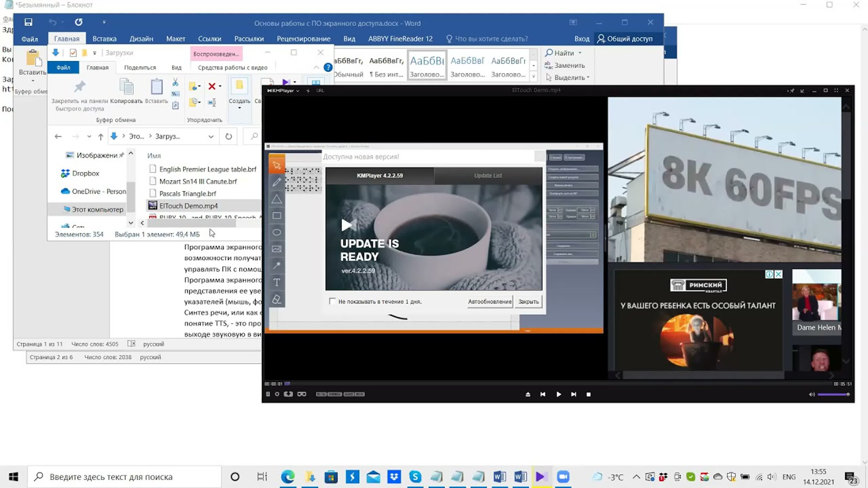Click the Stop button in KMPlayer
Viewport: 868px width, 488px height.
tap(588, 394)
